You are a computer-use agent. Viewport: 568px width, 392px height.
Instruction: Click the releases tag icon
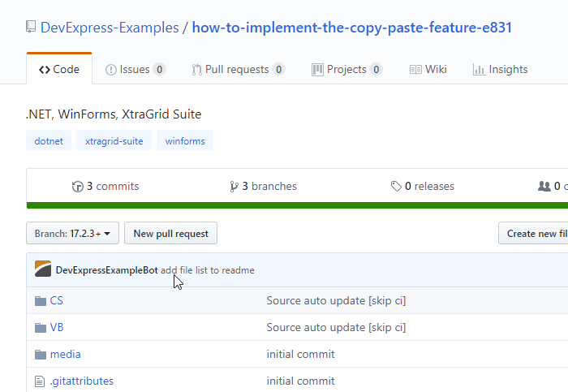(396, 187)
